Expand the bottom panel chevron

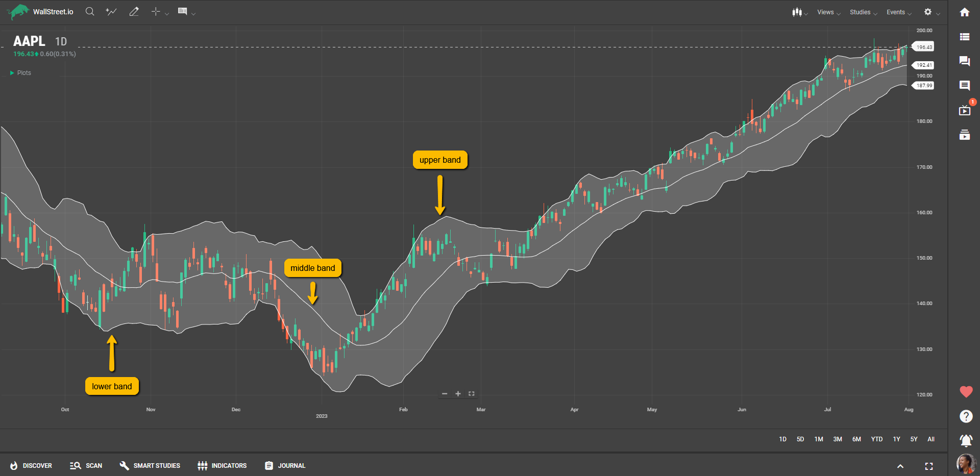tap(900, 466)
